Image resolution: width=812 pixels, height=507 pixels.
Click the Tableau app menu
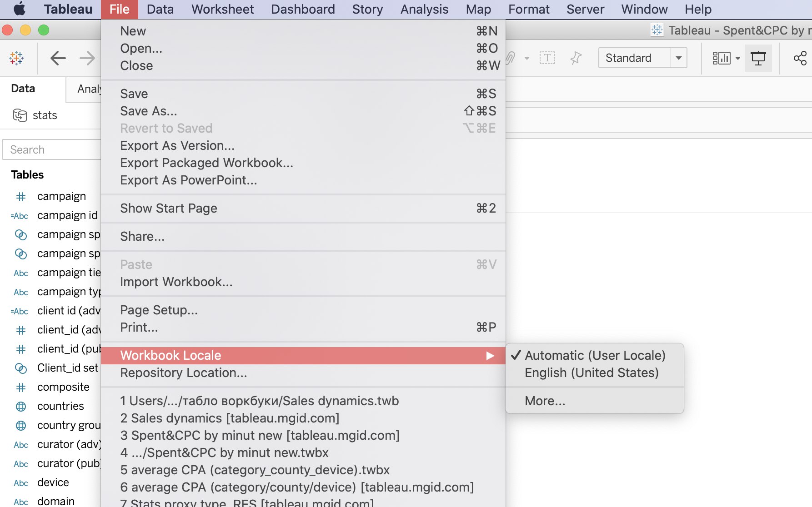[68, 9]
